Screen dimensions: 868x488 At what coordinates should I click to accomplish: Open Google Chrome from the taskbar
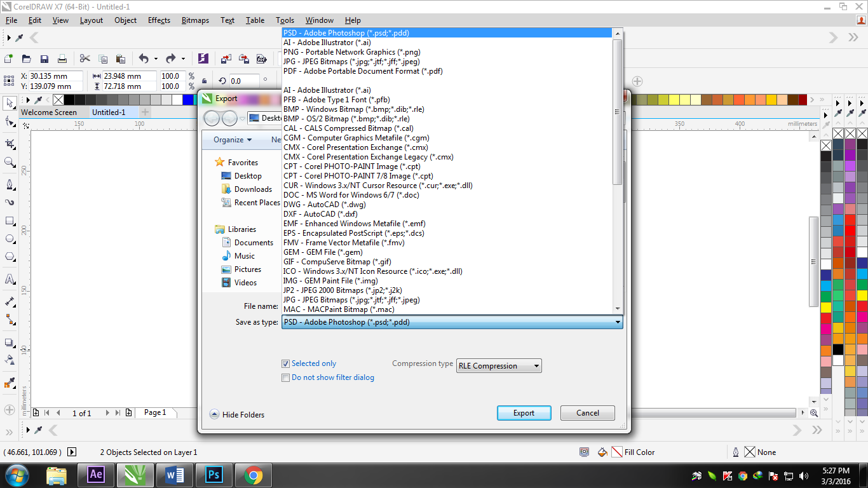pos(253,475)
